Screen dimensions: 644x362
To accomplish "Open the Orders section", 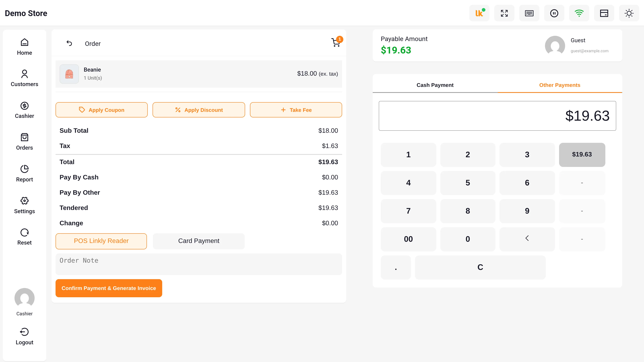I will point(25,142).
